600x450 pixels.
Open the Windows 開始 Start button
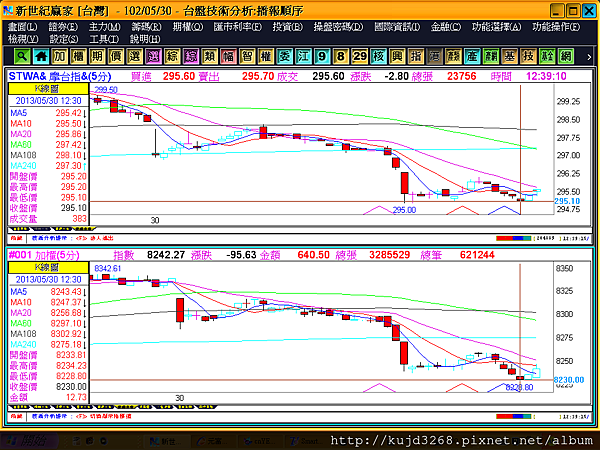(x=29, y=441)
